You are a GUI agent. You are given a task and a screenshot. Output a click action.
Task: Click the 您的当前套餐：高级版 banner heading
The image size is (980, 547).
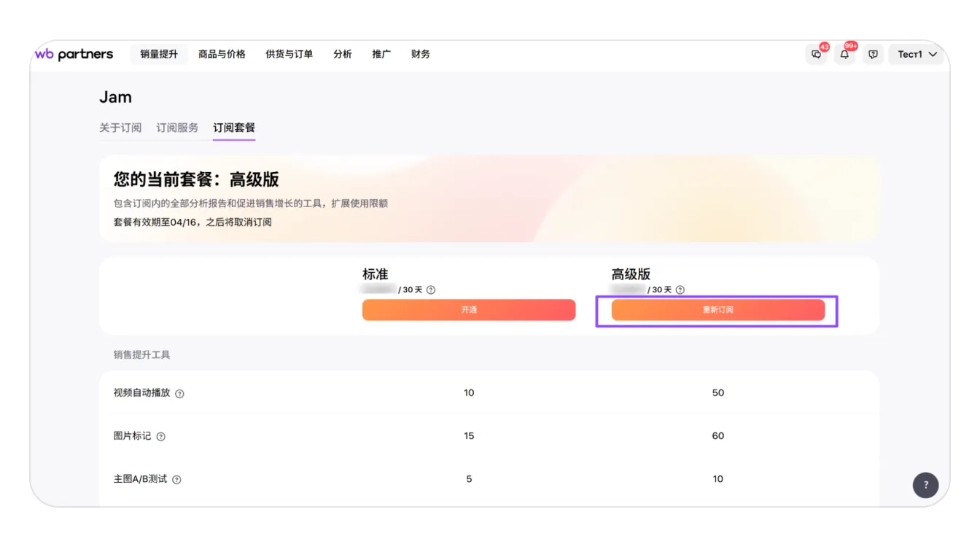pos(196,179)
